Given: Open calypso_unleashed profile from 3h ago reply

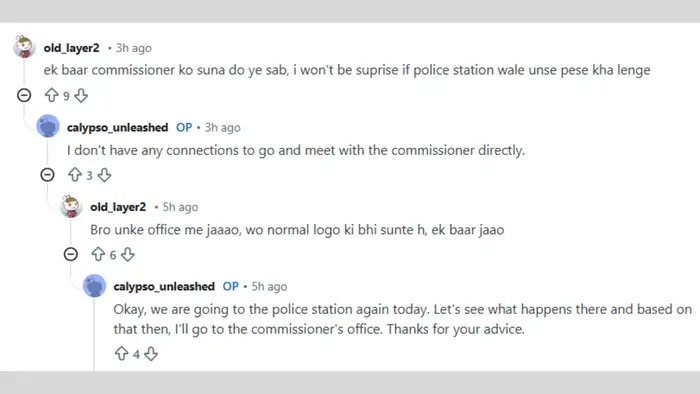Looking at the screenshot, I should tap(117, 128).
